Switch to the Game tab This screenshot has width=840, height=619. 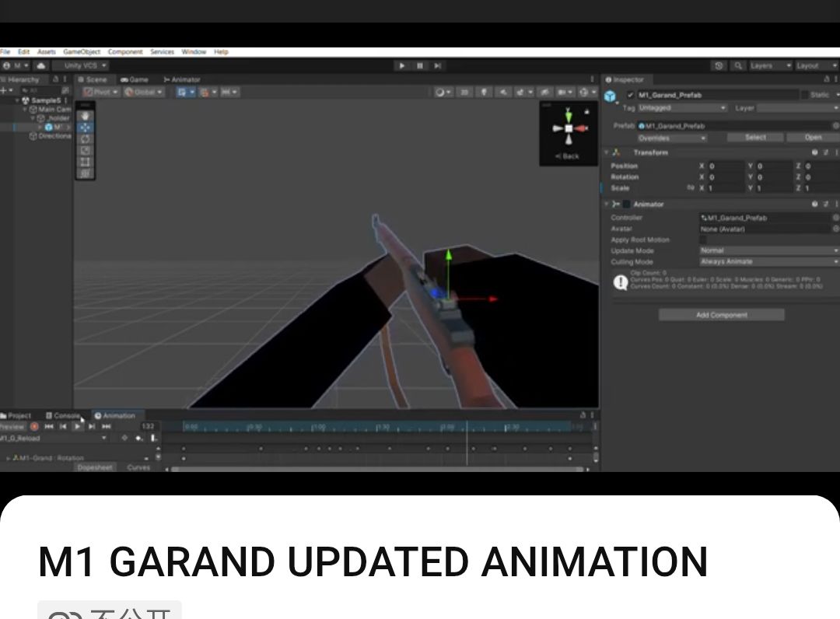click(x=134, y=79)
